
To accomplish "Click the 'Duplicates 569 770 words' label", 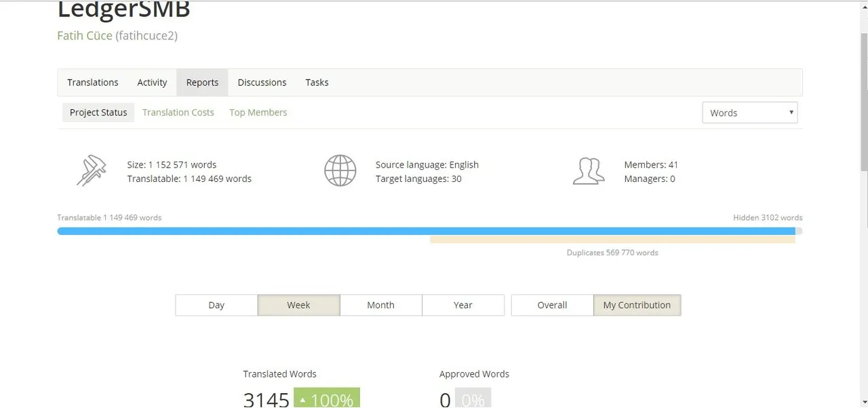I will pyautogui.click(x=612, y=253).
